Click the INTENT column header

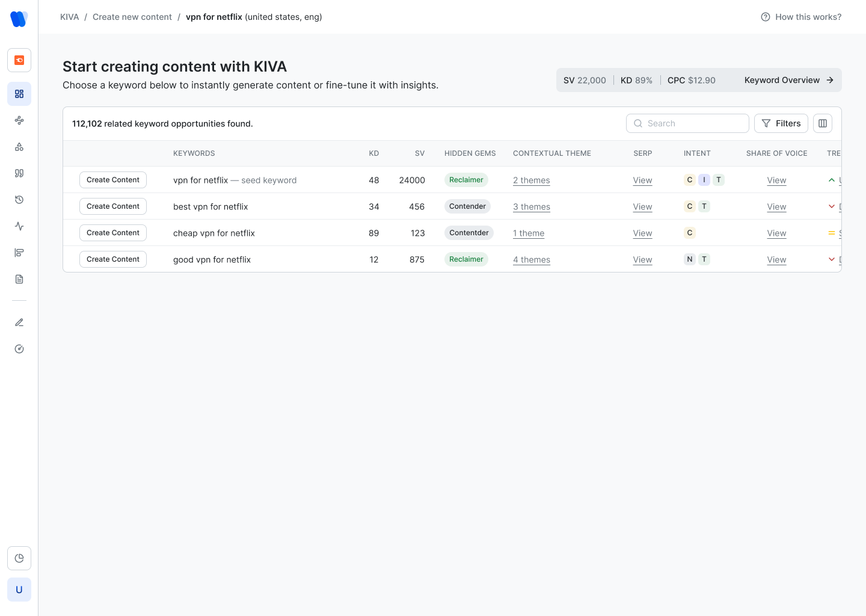[x=697, y=153]
